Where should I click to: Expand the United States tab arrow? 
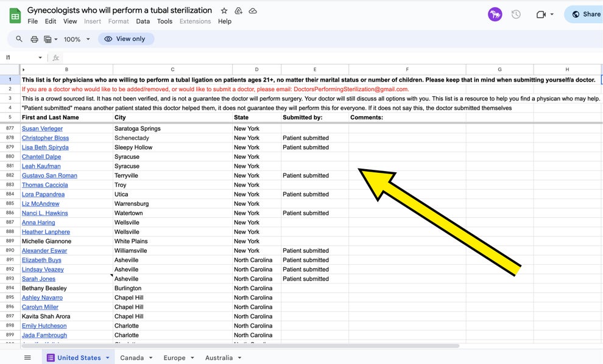pos(108,358)
